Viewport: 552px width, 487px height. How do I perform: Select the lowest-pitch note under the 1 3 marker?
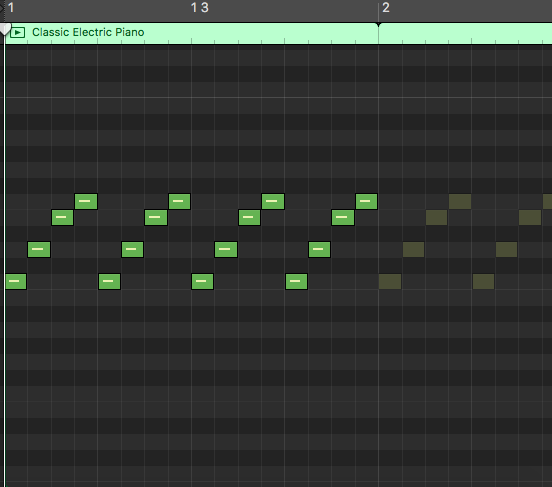[202, 281]
